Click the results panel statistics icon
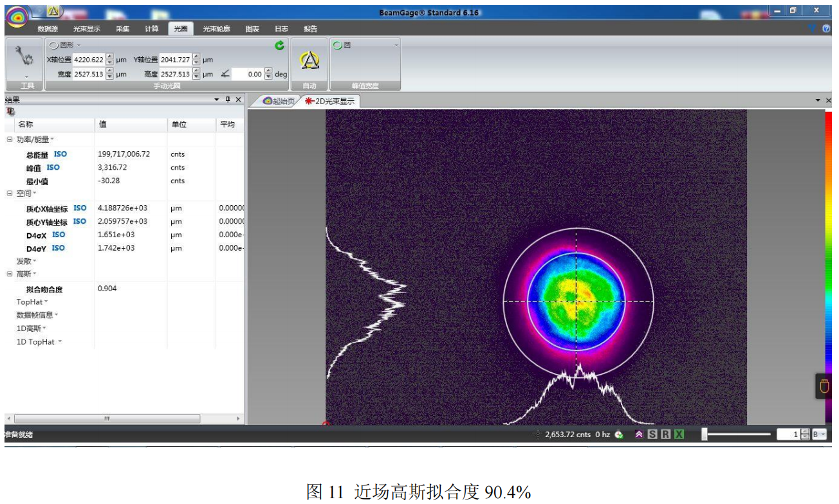This screenshot has height=504, width=839. 10,111
